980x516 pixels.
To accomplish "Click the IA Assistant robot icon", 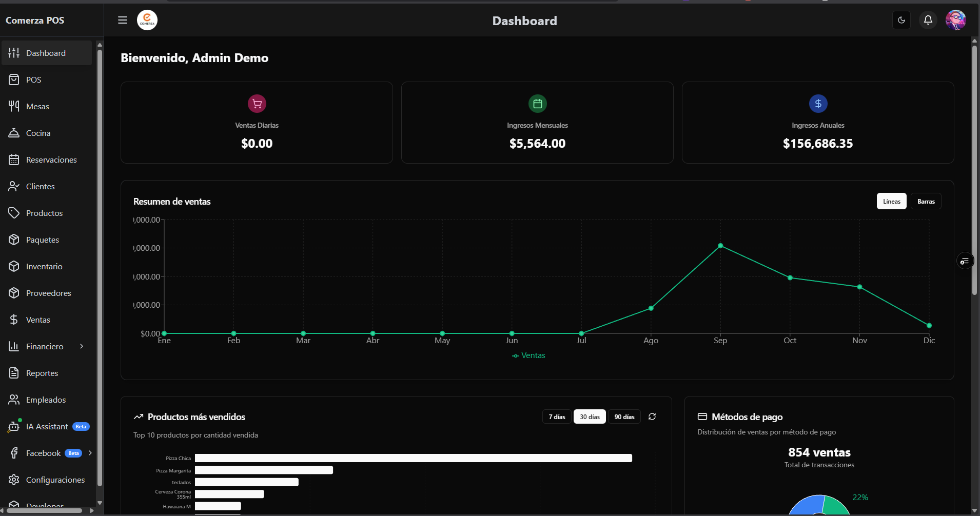I will point(14,426).
